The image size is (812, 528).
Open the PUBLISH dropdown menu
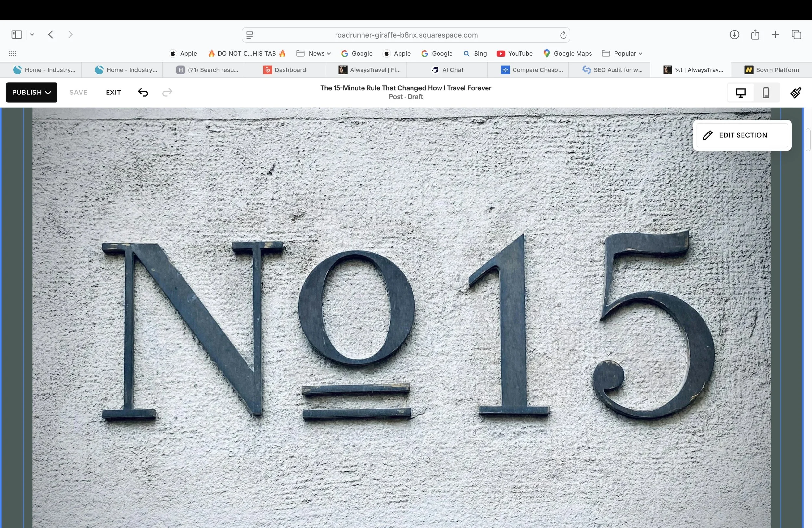pyautogui.click(x=32, y=93)
